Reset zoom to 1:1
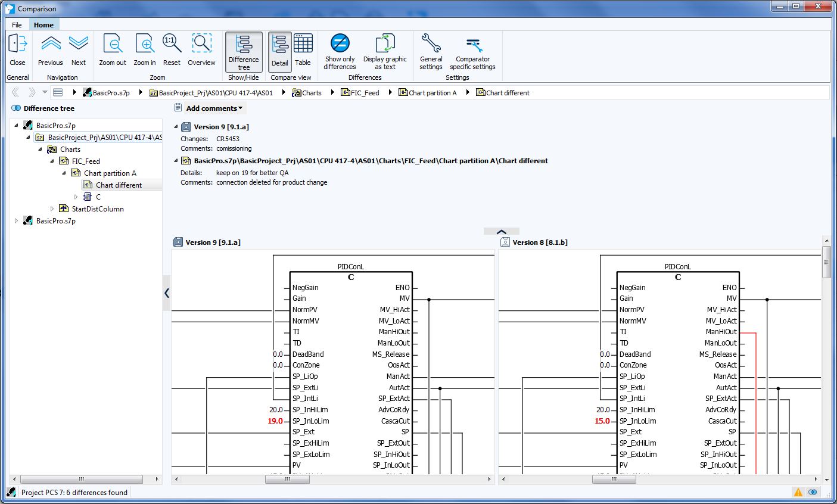Image resolution: width=837 pixels, height=504 pixels. (x=172, y=43)
